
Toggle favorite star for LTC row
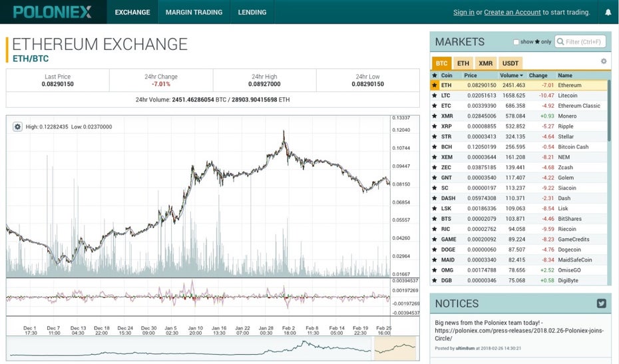coord(435,96)
